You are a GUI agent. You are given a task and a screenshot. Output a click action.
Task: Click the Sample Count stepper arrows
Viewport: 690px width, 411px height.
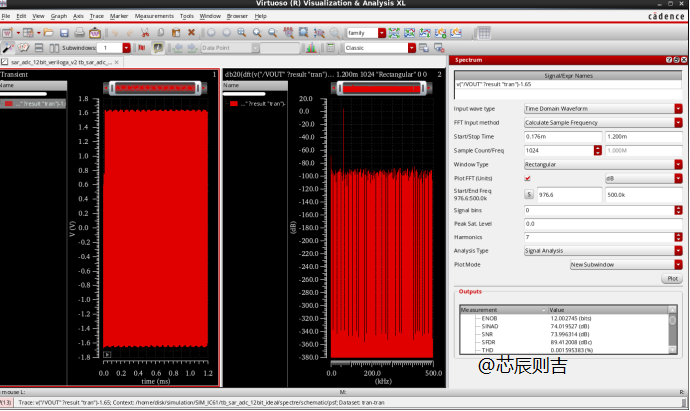point(598,150)
